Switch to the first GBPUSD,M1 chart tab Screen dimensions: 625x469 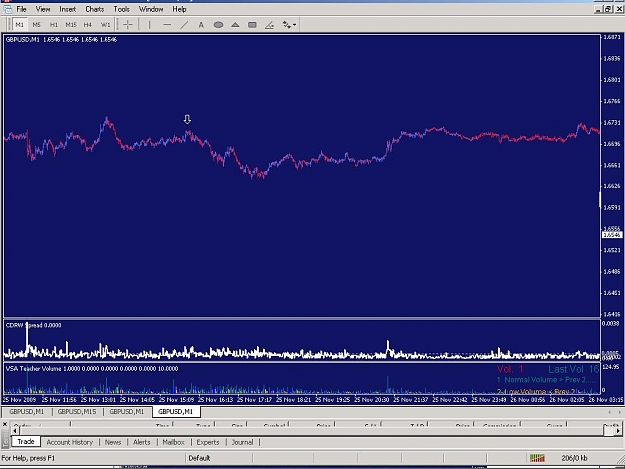(26, 412)
